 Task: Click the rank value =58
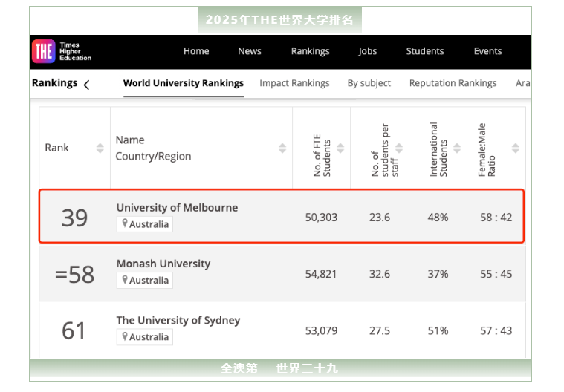(x=74, y=275)
